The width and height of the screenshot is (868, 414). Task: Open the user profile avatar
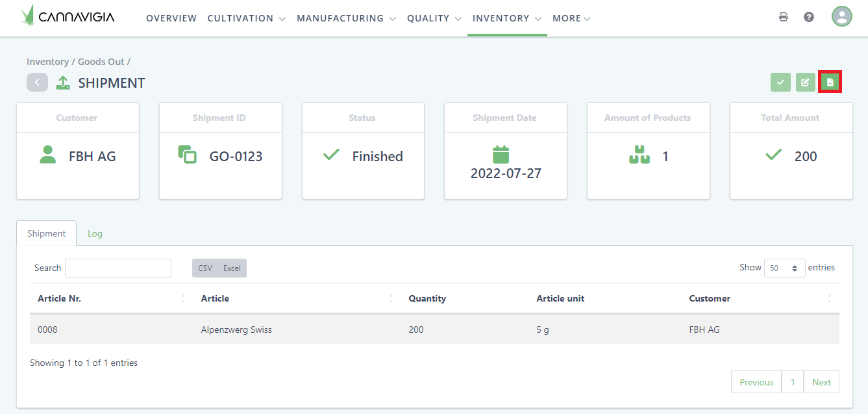point(841,16)
